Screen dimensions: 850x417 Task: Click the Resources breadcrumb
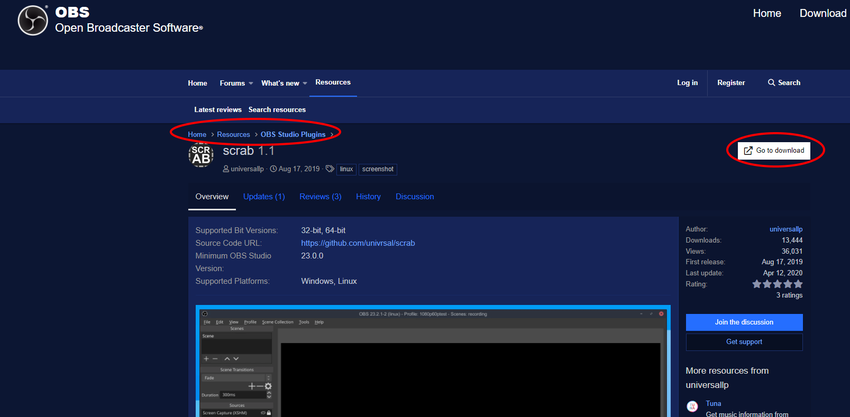point(234,134)
